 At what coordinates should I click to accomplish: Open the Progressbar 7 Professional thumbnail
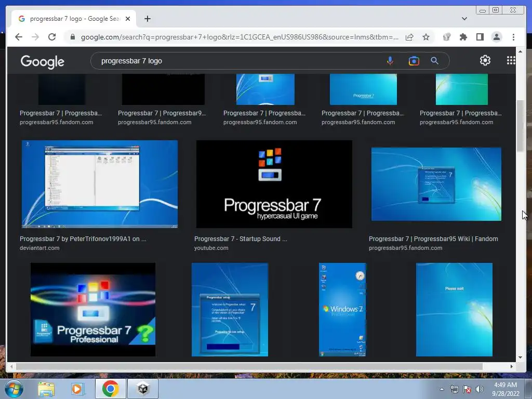point(93,310)
